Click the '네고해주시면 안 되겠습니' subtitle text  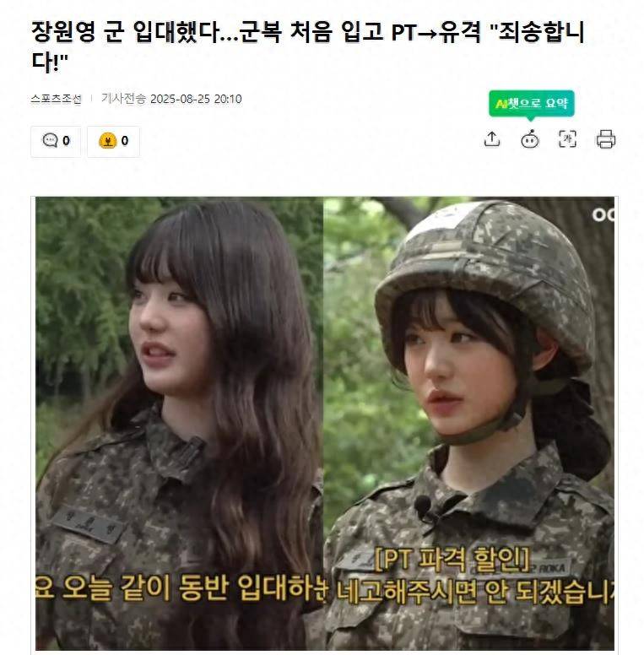coord(475,591)
